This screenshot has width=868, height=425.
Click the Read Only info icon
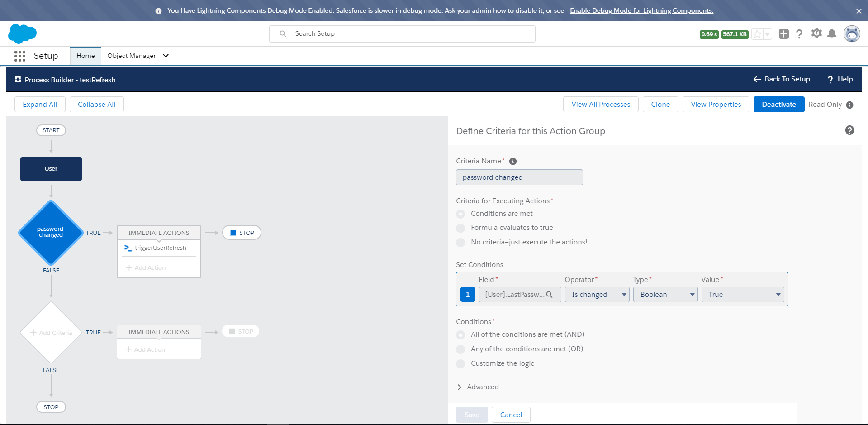849,105
